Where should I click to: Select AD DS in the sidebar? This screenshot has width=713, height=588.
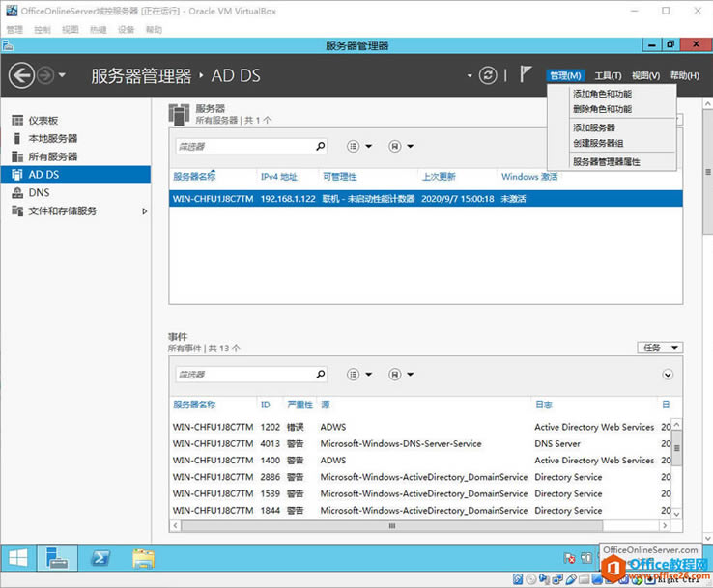(75, 175)
